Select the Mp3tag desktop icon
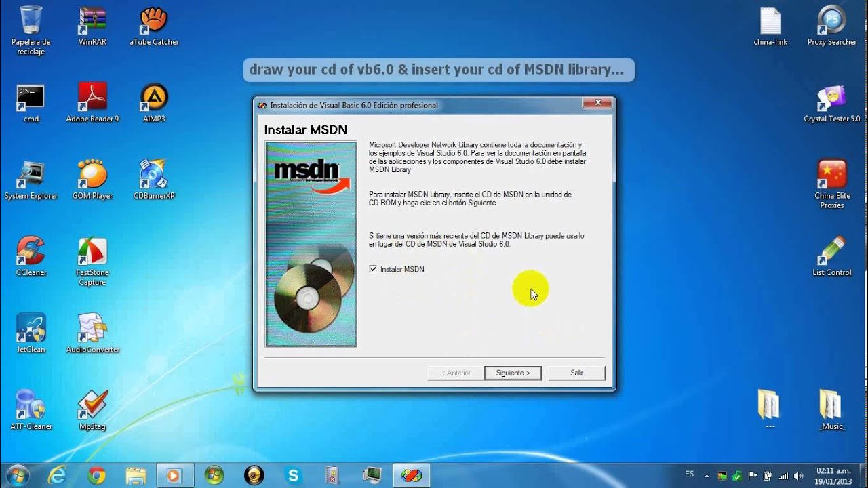This screenshot has width=868, height=488. point(92,411)
